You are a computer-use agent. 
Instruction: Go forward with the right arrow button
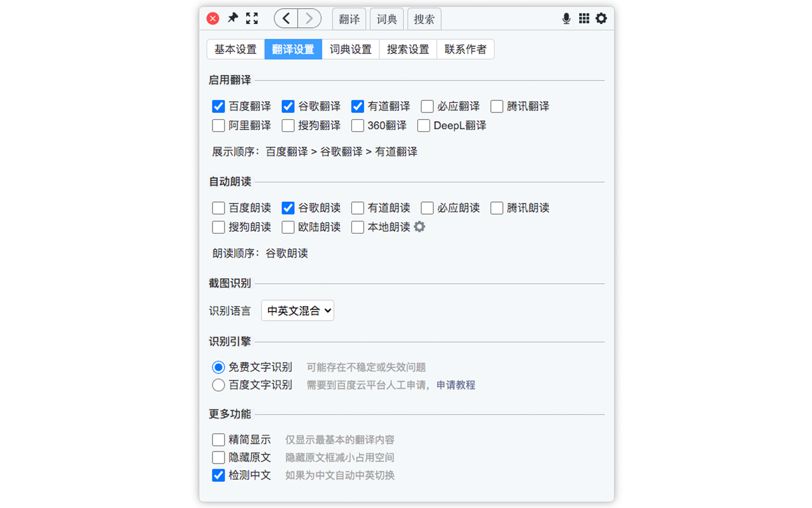(310, 18)
